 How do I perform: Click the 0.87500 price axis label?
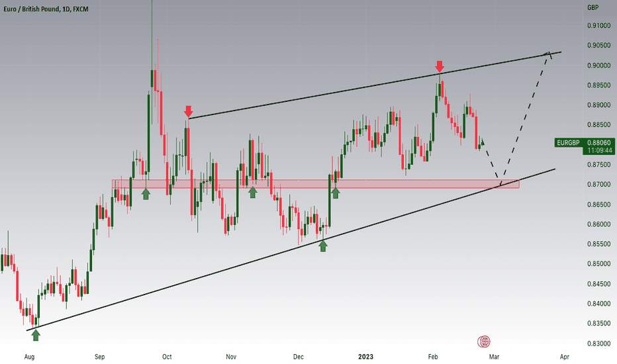click(599, 165)
